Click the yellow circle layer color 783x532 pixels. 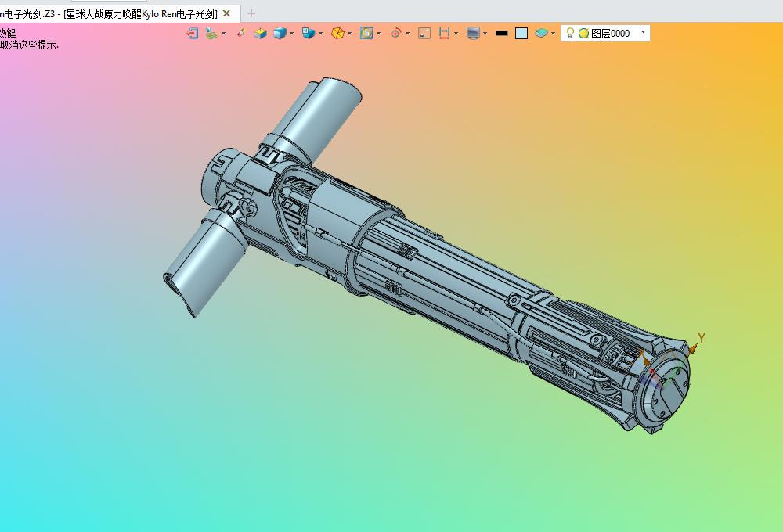(x=583, y=34)
